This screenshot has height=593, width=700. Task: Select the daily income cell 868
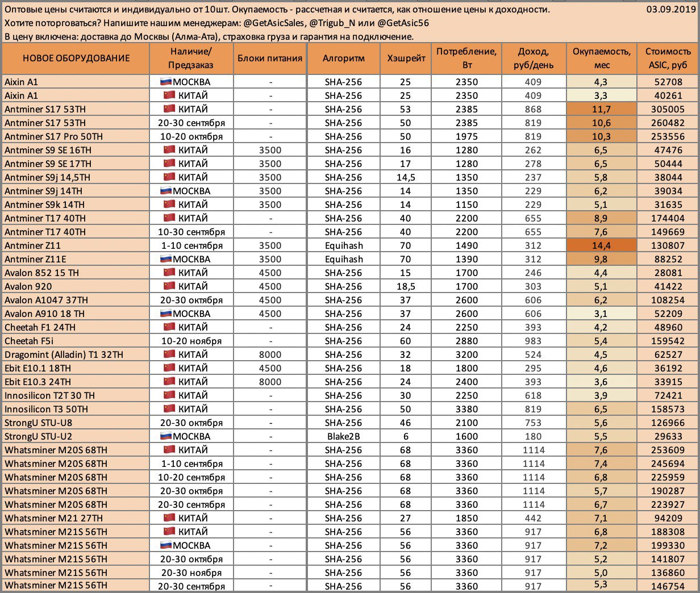(534, 109)
